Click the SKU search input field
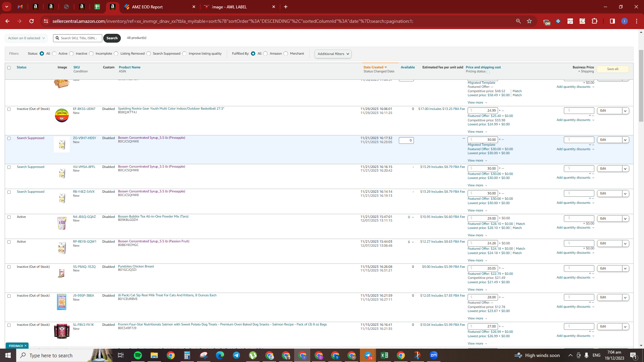 point(77,38)
